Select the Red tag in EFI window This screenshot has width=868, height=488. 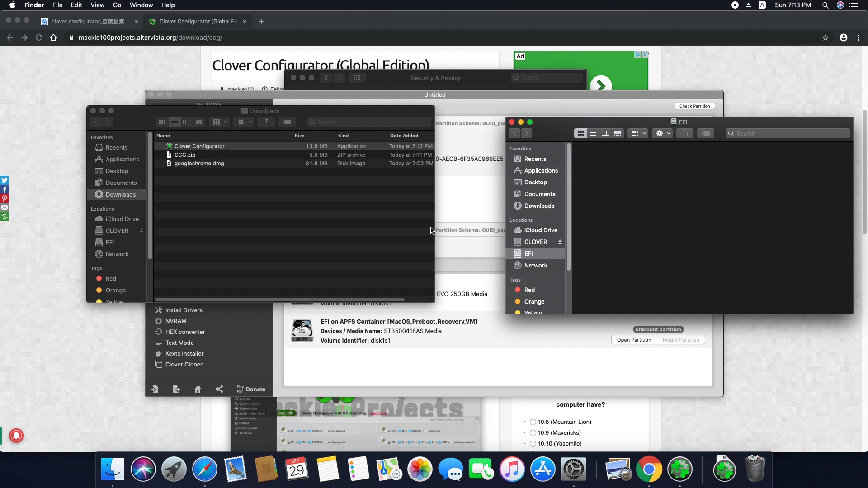pyautogui.click(x=529, y=290)
